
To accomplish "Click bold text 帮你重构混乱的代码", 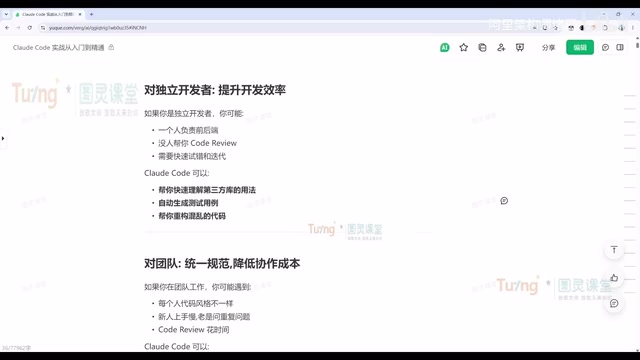I will click(192, 216).
